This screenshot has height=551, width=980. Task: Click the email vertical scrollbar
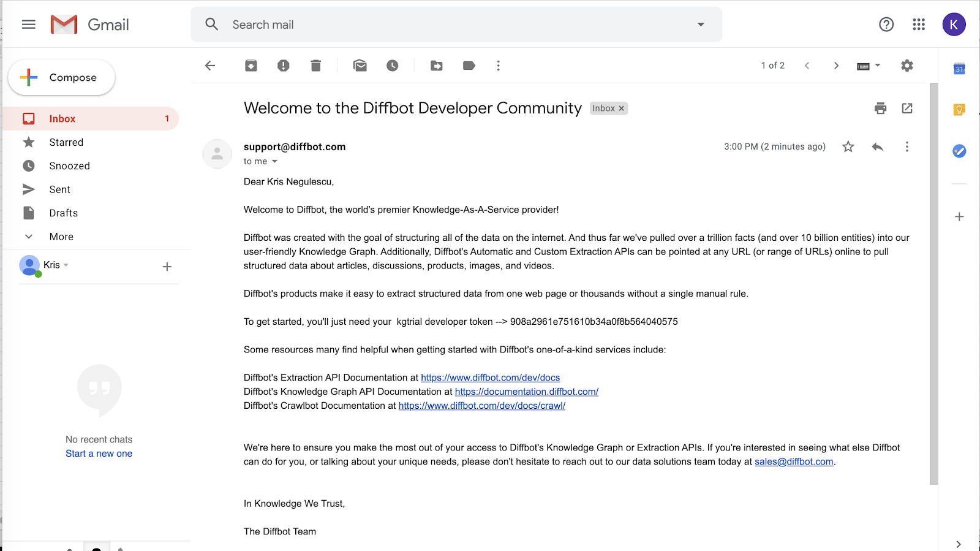tap(933, 284)
